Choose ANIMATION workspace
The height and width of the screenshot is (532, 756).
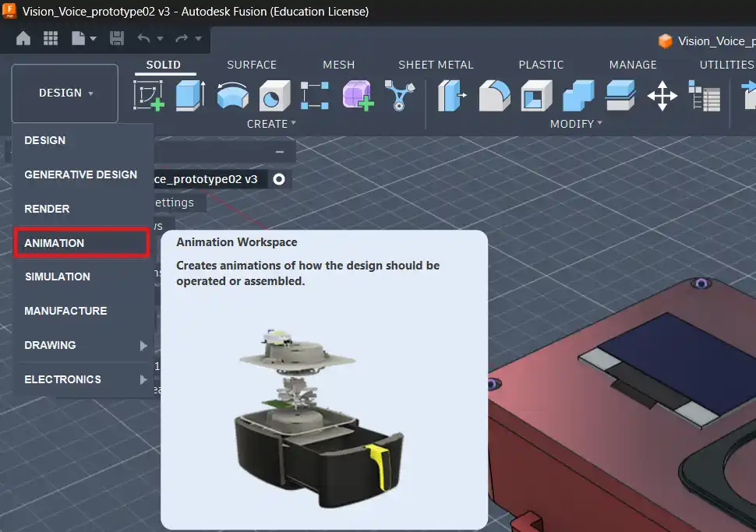(82, 242)
